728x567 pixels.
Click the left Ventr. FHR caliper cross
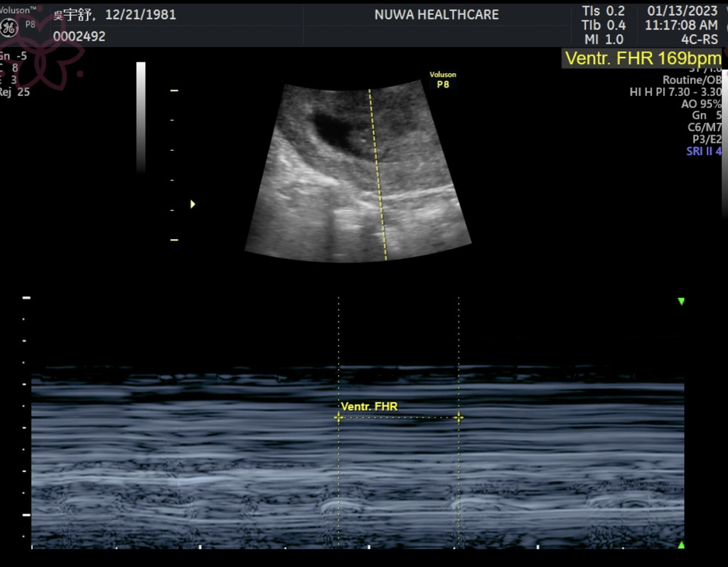[338, 418]
